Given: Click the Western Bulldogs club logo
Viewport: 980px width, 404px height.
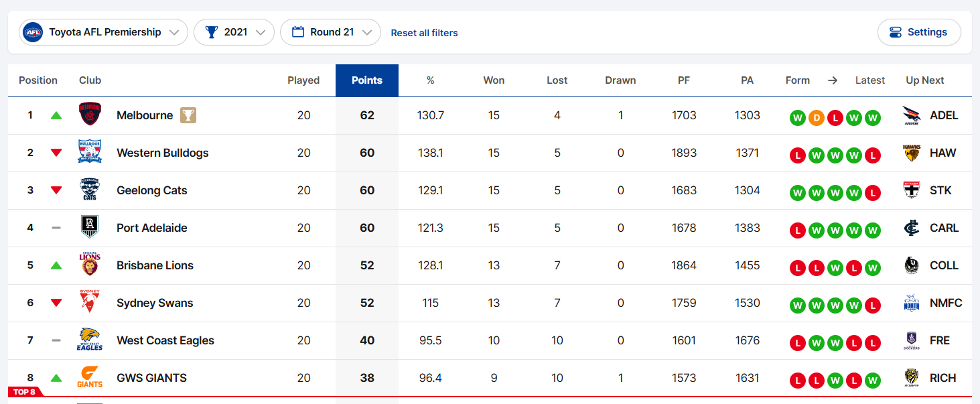Looking at the screenshot, I should (90, 153).
